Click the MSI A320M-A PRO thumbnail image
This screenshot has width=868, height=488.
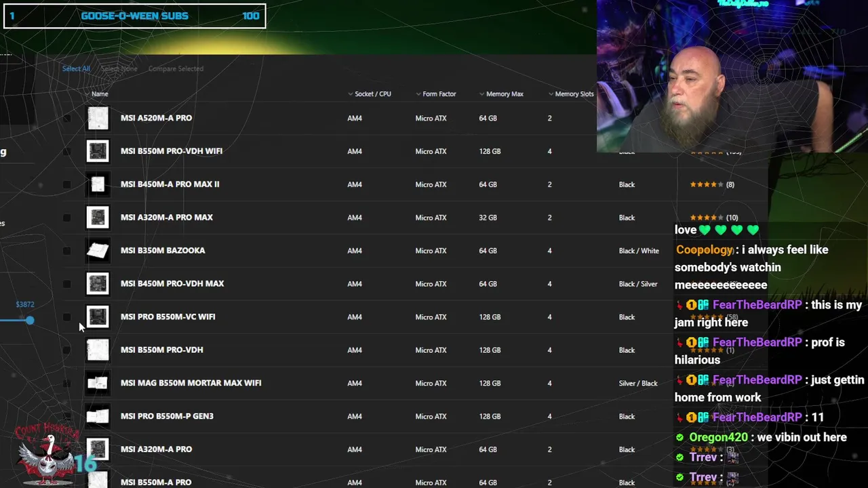(98, 449)
